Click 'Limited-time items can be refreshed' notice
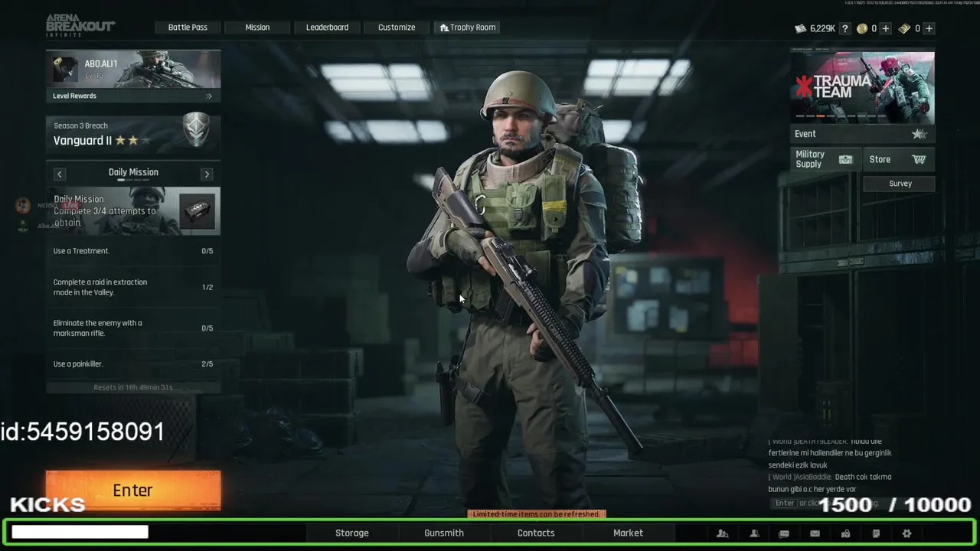Viewport: 980px width, 551px height. [x=537, y=514]
